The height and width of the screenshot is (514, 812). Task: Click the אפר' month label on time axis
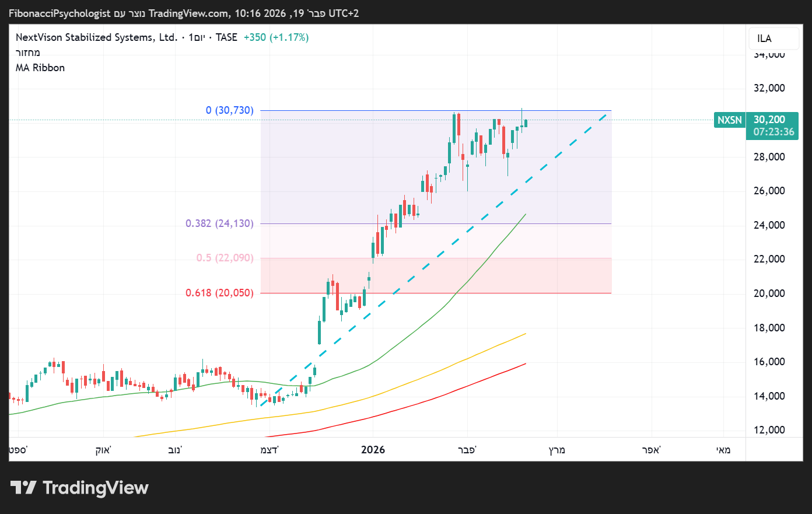click(x=651, y=450)
